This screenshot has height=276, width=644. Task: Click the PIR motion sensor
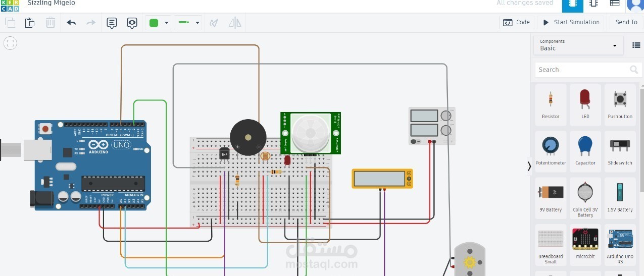click(x=311, y=133)
